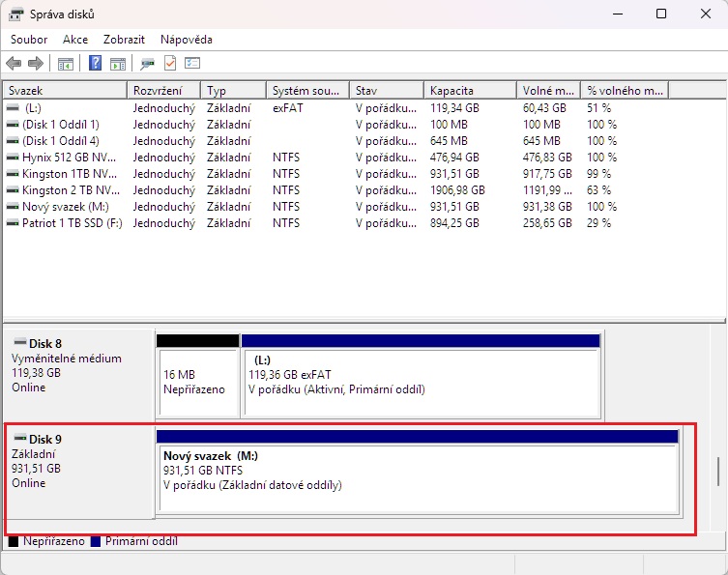Click the 258,65 GB free space cell
728x575 pixels.
547,223
